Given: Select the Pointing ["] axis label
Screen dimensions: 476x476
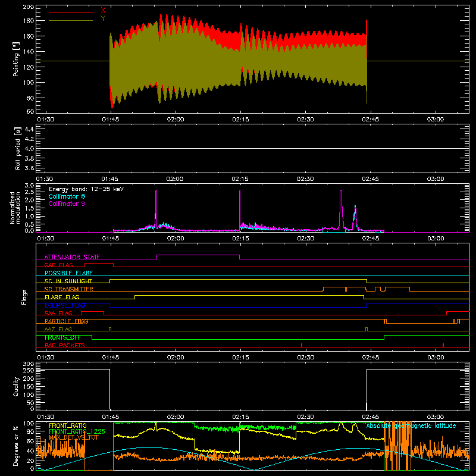Looking at the screenshot, I should click(16, 59).
